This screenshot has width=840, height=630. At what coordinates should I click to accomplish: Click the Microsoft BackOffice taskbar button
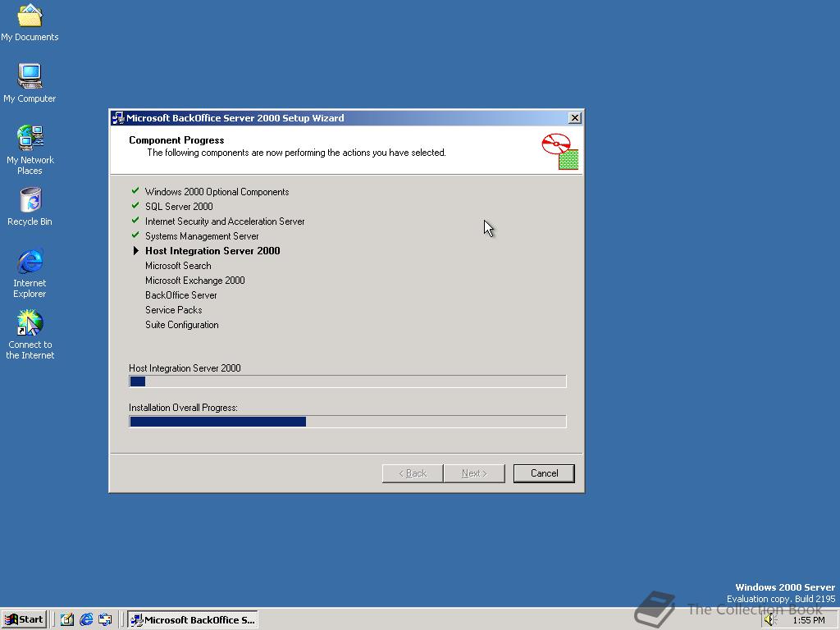click(193, 620)
